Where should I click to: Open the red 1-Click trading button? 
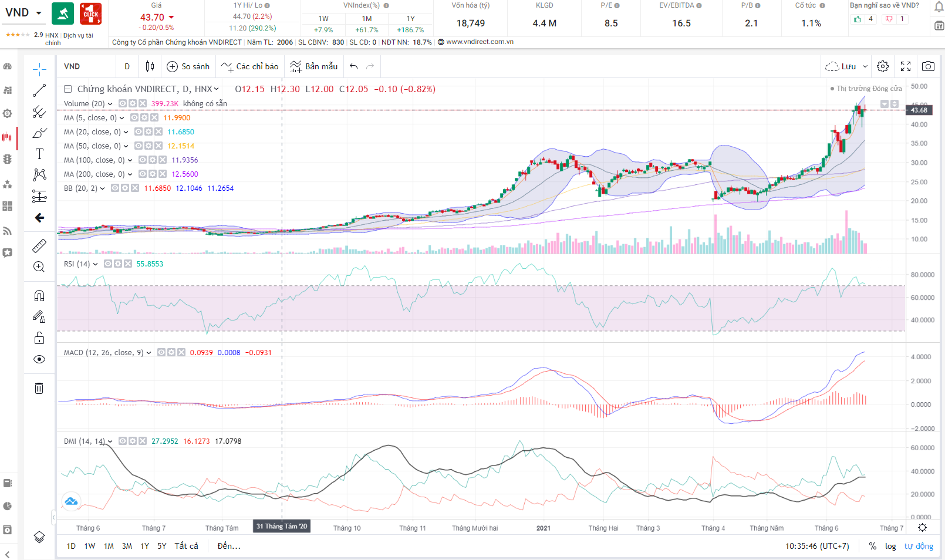pyautogui.click(x=90, y=14)
